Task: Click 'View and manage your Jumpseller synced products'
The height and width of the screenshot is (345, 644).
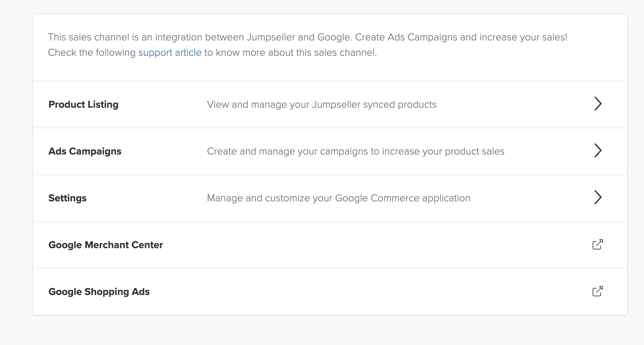Action: pyautogui.click(x=322, y=105)
